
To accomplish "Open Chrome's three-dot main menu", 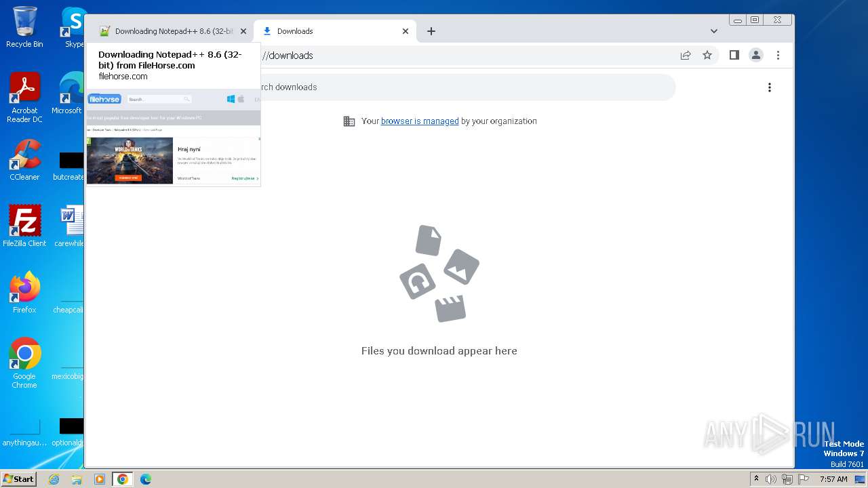I will 778,56.
